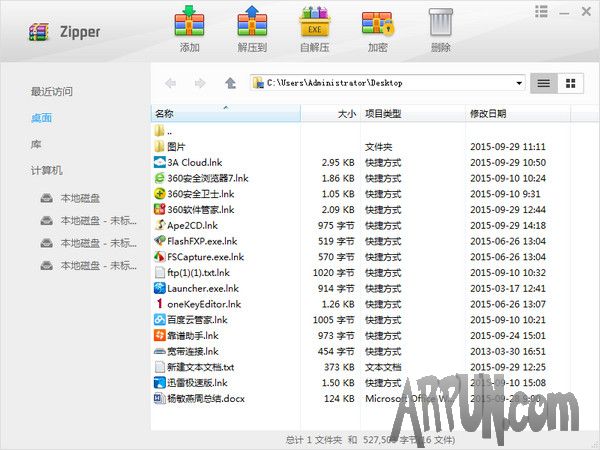Click the 添加 (Add) archive icon
Viewport: 600px width, 450px height.
pyautogui.click(x=189, y=21)
